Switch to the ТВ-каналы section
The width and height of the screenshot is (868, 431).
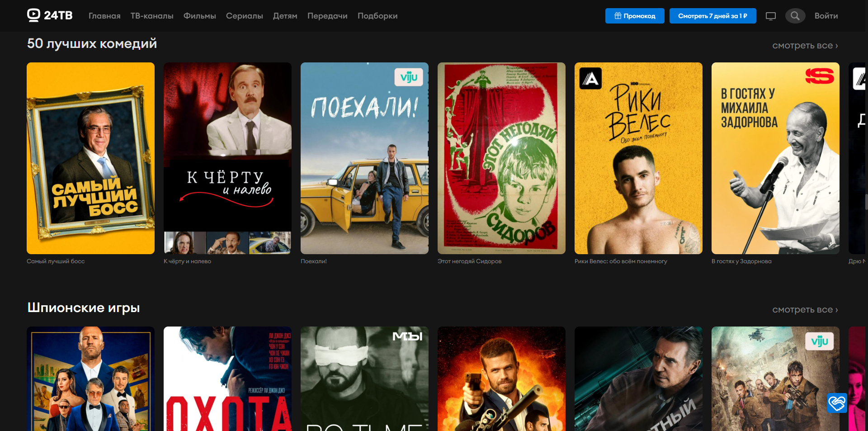[x=152, y=15]
